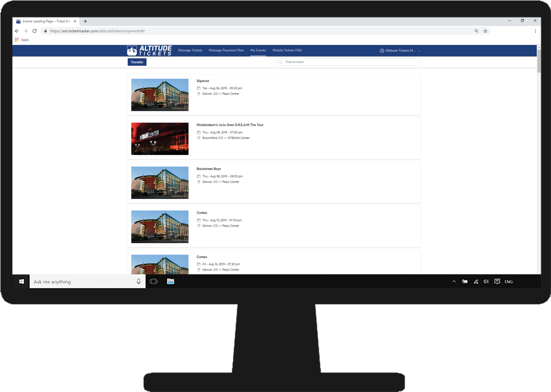This screenshot has width=551, height=392.
Task: Click the page vertical scrollbar
Action: pyautogui.click(x=539, y=61)
